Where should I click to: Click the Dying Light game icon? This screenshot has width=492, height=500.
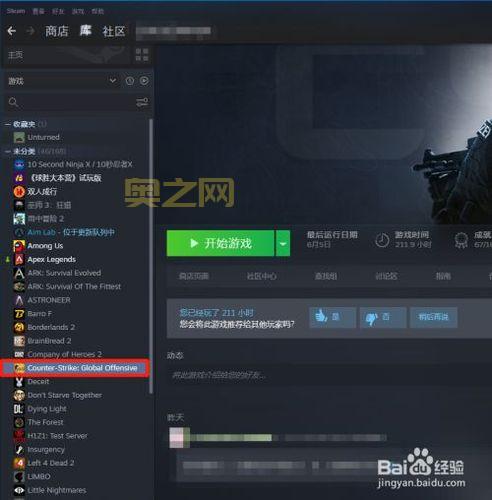point(19,409)
